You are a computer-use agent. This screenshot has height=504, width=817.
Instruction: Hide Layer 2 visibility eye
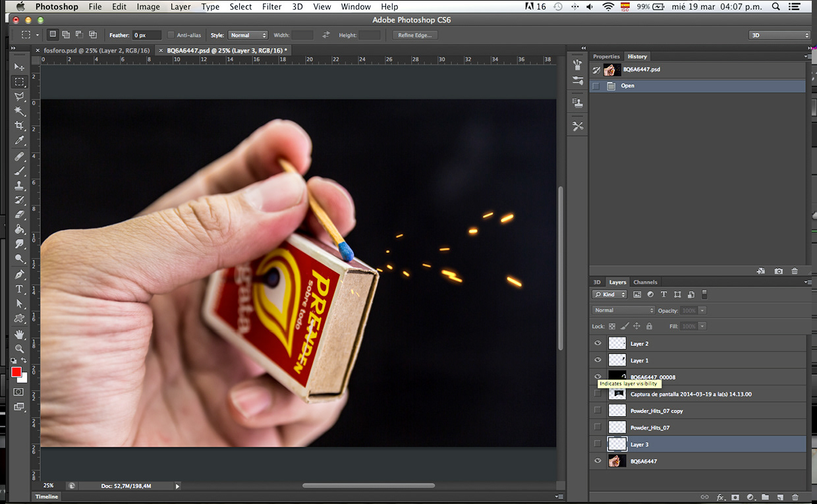pos(598,343)
